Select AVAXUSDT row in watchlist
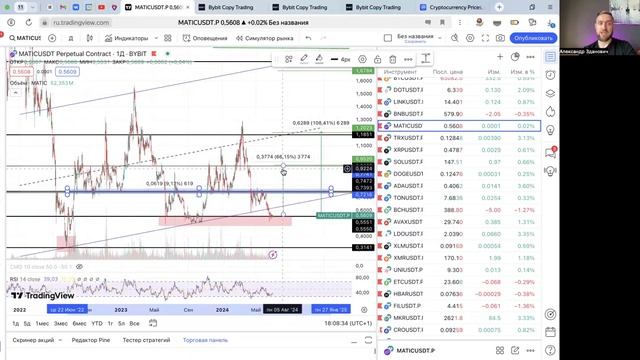The width and height of the screenshot is (640, 360). tap(459, 222)
